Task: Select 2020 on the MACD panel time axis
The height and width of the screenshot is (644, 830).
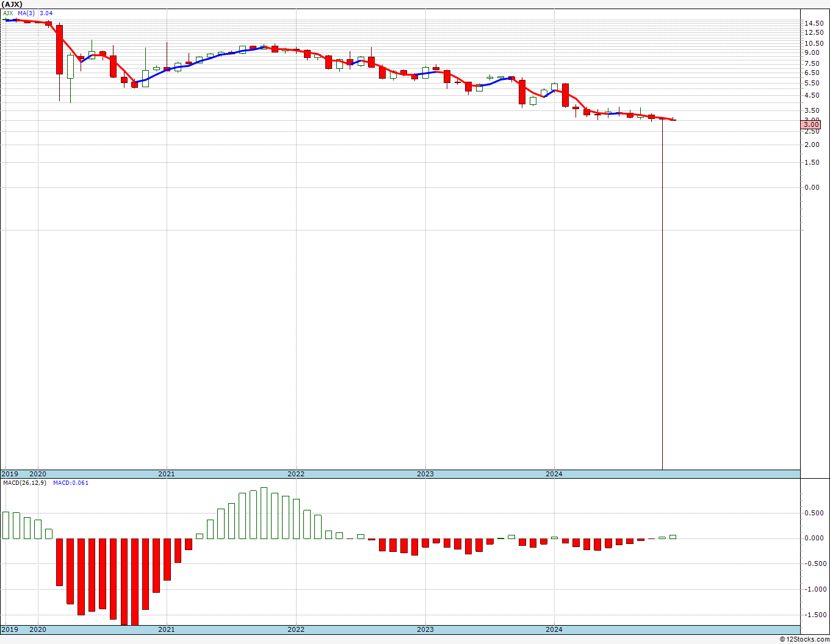Action: [x=38, y=629]
